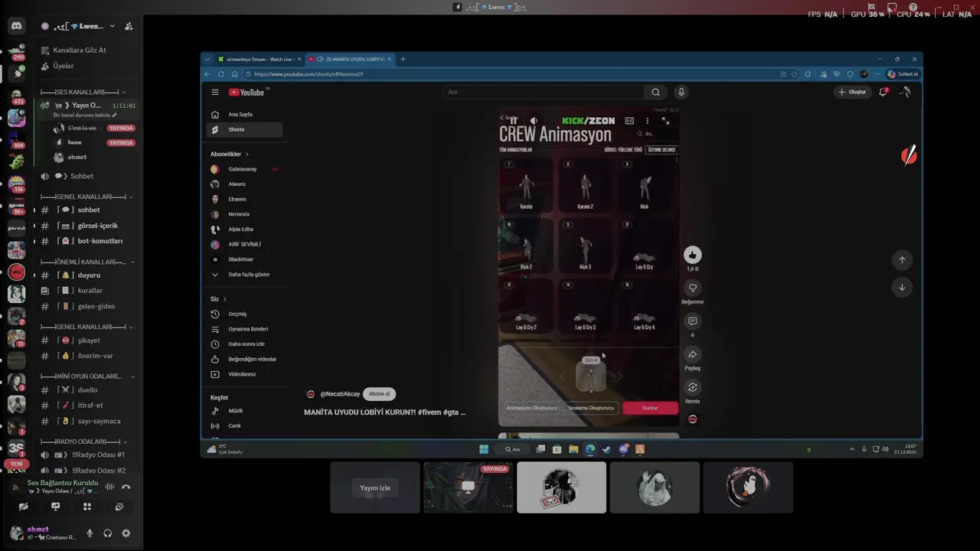Deafen audio with headphones icon
980x551 pixels.
click(108, 533)
